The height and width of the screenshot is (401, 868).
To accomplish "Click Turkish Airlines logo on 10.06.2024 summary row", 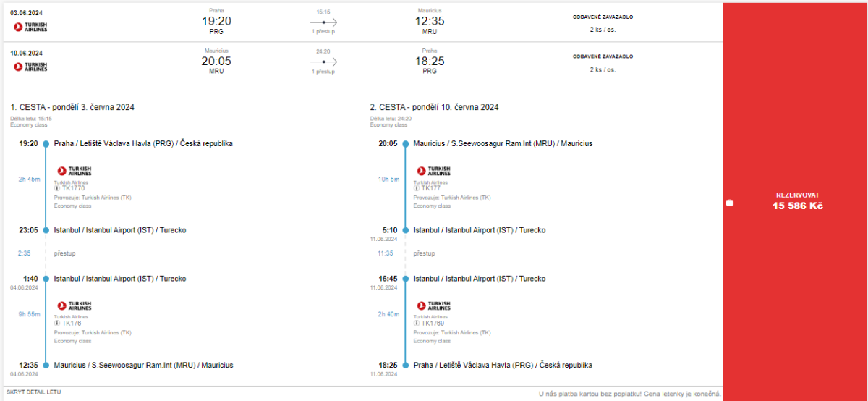I will pos(30,67).
